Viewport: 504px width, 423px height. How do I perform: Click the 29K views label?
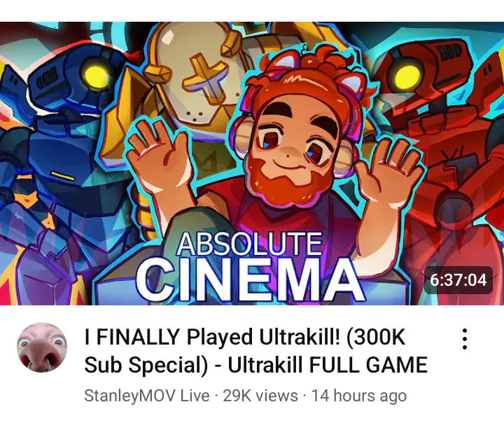click(x=260, y=396)
